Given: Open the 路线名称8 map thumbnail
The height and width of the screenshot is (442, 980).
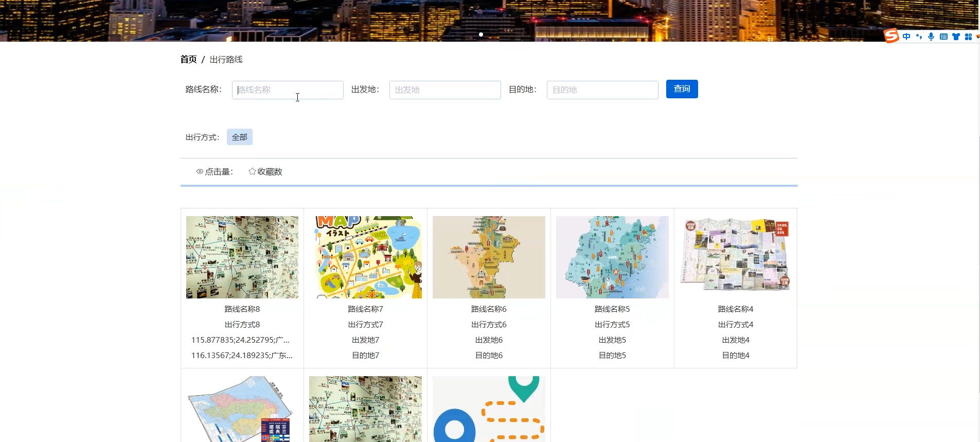Looking at the screenshot, I should coord(242,257).
